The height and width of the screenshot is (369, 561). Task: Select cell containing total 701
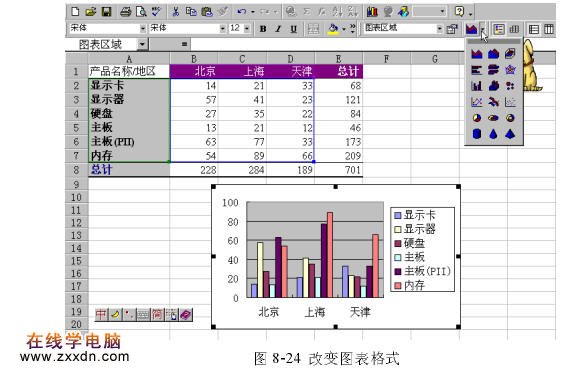tap(338, 170)
